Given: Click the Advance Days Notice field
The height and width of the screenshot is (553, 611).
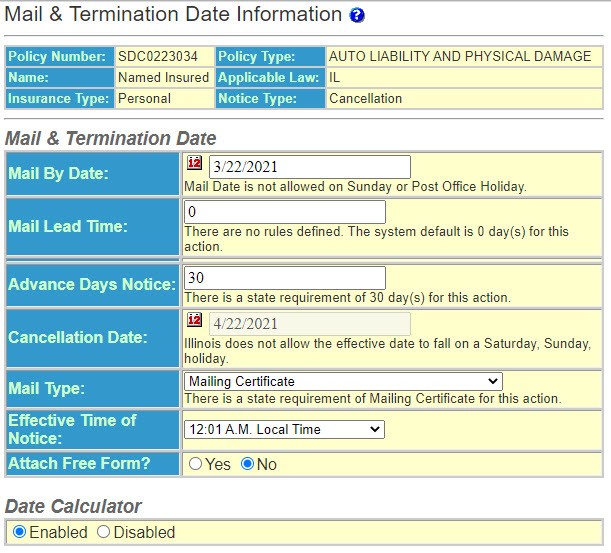Looking at the screenshot, I should (x=284, y=278).
